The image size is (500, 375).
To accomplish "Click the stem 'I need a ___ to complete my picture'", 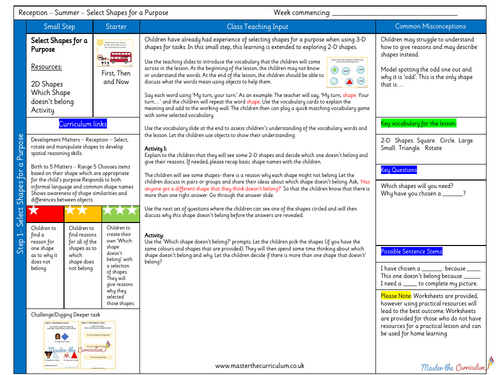I will pyautogui.click(x=429, y=284).
